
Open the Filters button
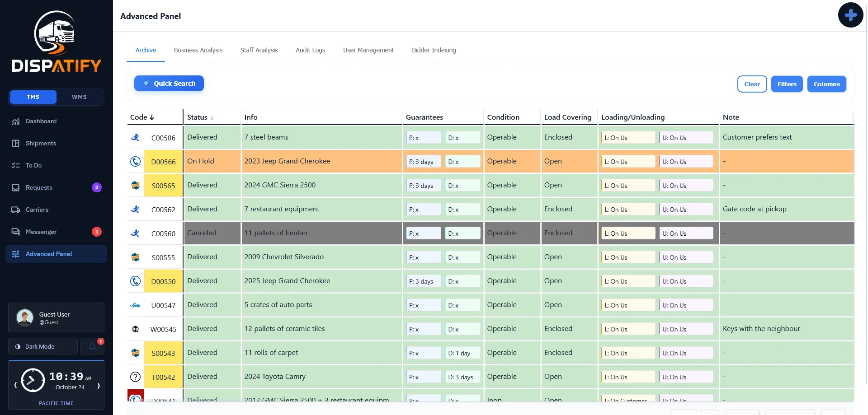tap(787, 84)
